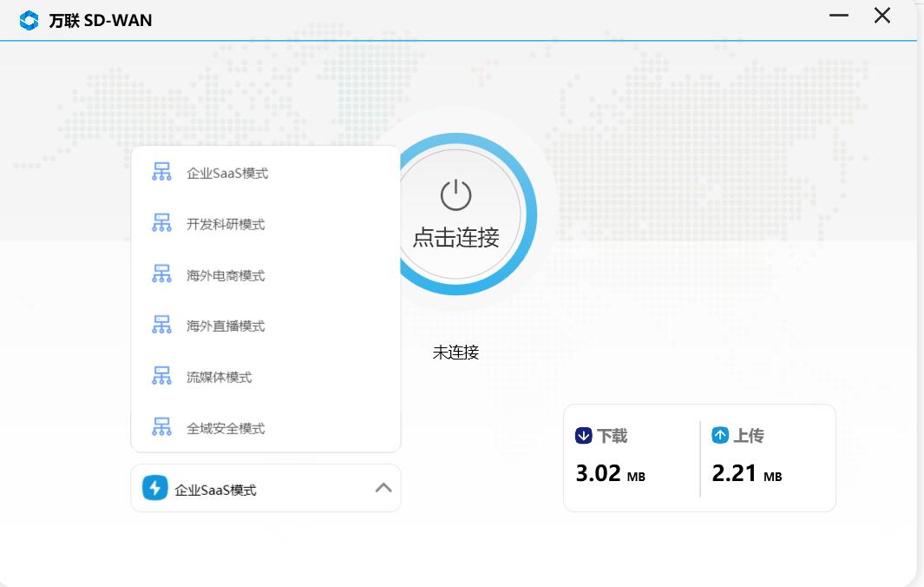
Task: Choose 开发科研模式 in the dropdown list
Action: pyautogui.click(x=226, y=225)
